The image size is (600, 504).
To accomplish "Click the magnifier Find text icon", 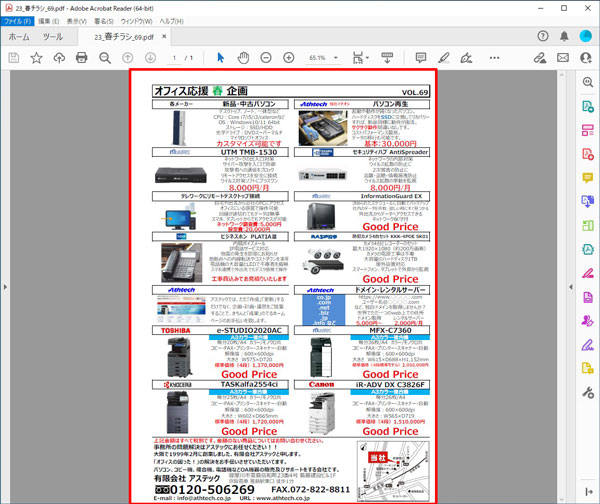I will [x=104, y=58].
